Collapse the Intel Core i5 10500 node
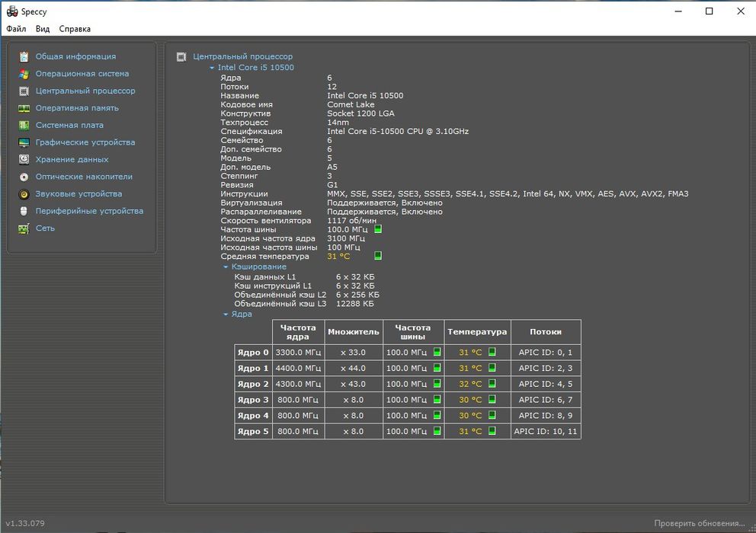This screenshot has width=756, height=533. [x=212, y=68]
